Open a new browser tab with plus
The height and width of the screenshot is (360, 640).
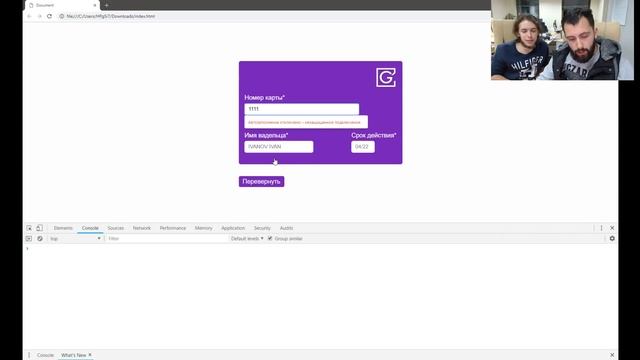(107, 5)
